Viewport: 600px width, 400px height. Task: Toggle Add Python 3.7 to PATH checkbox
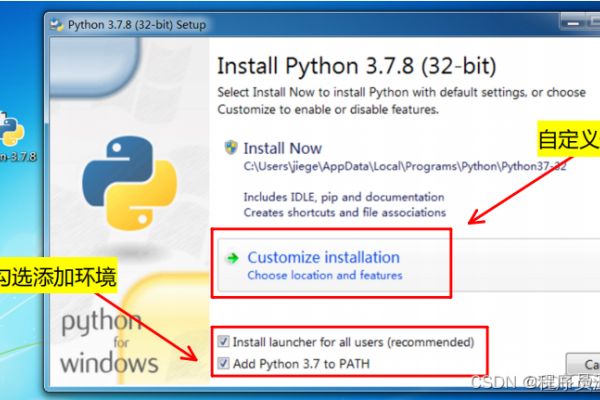(223, 363)
